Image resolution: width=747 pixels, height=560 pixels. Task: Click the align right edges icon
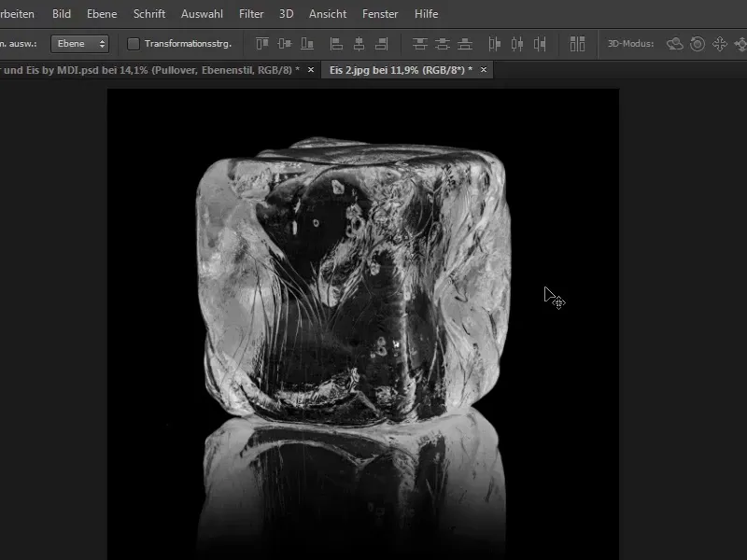(382, 44)
